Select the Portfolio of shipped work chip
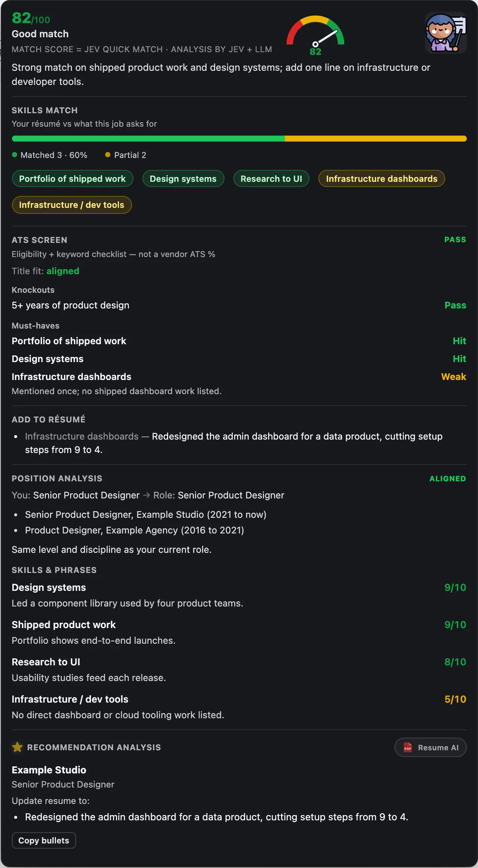Screen dimensions: 478x868 tap(72, 179)
